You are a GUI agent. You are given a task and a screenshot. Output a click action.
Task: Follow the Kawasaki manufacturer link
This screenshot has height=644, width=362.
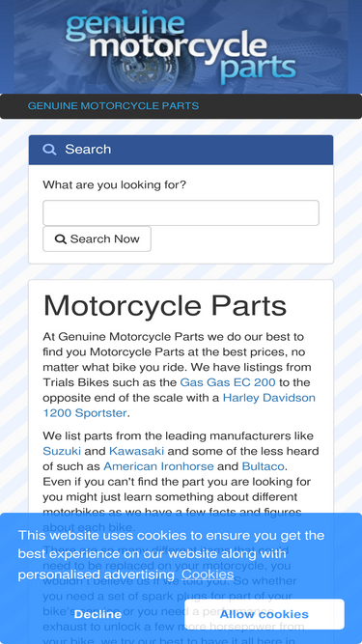[137, 451]
